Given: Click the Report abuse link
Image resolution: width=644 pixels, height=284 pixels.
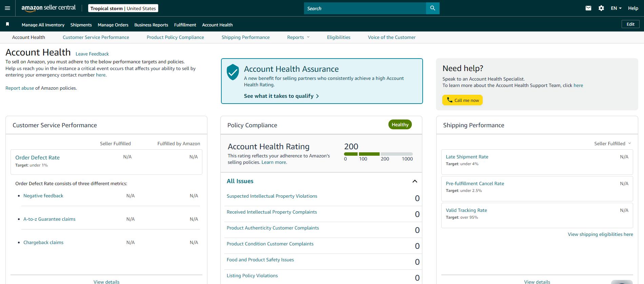Looking at the screenshot, I should click(x=20, y=88).
